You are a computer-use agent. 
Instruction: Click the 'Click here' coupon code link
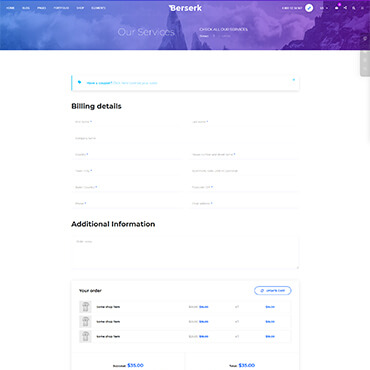coord(135,83)
